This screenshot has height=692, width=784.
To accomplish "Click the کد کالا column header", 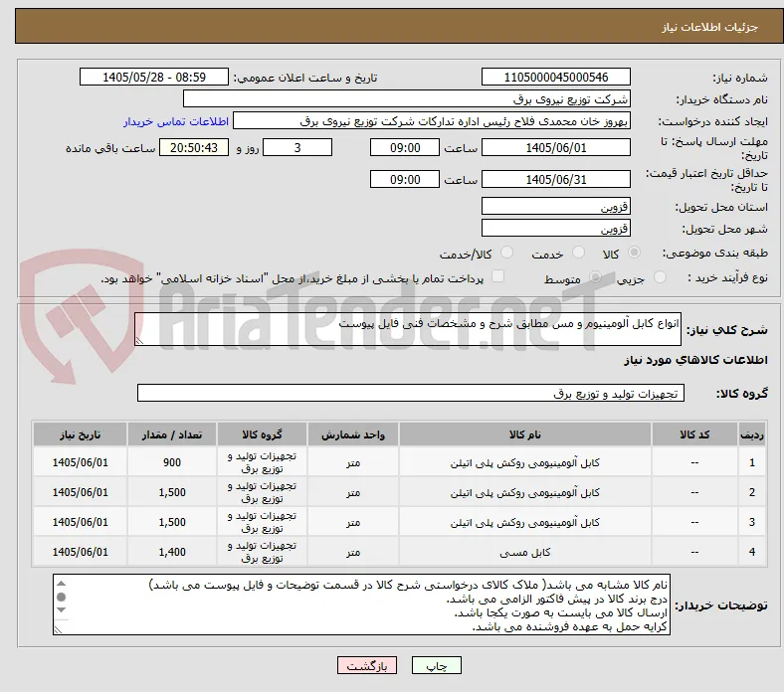I will tap(694, 434).
